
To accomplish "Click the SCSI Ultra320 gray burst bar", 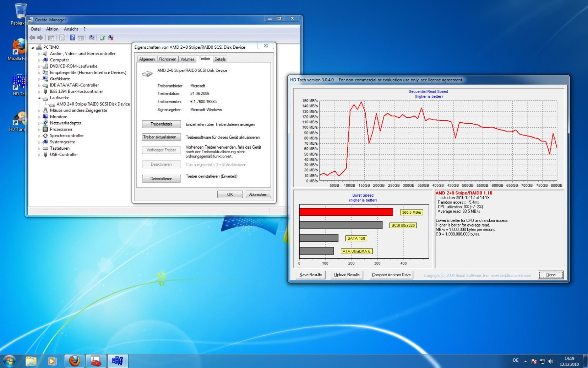I will 341,225.
